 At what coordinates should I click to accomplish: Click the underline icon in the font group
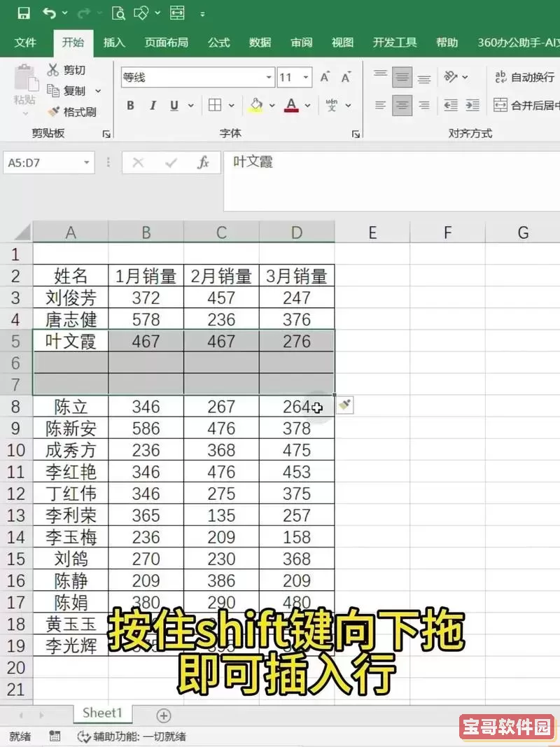[174, 105]
